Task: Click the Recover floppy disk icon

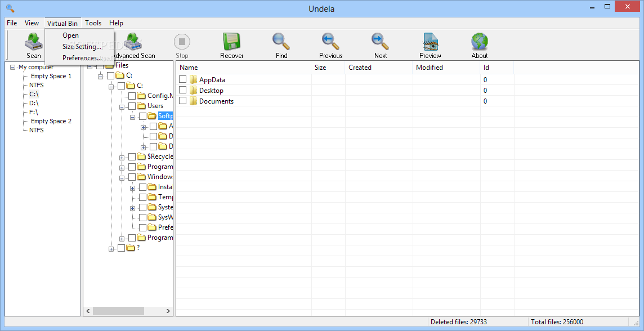Action: [x=231, y=42]
